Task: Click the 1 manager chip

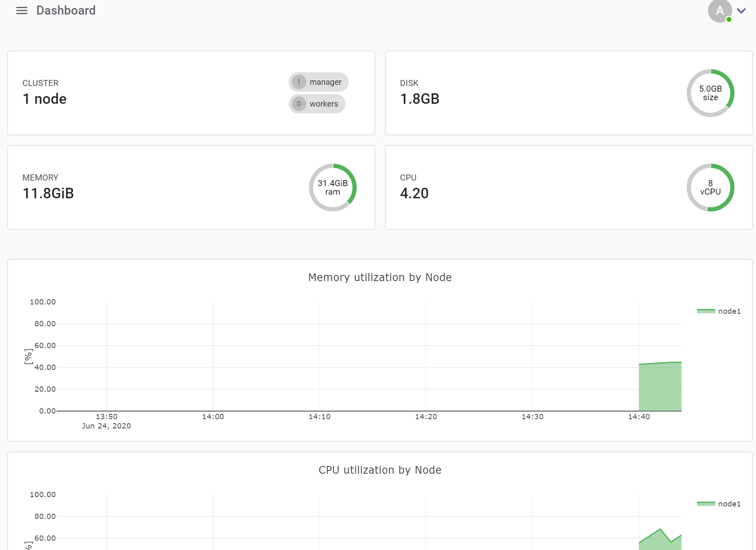Action: (x=318, y=82)
